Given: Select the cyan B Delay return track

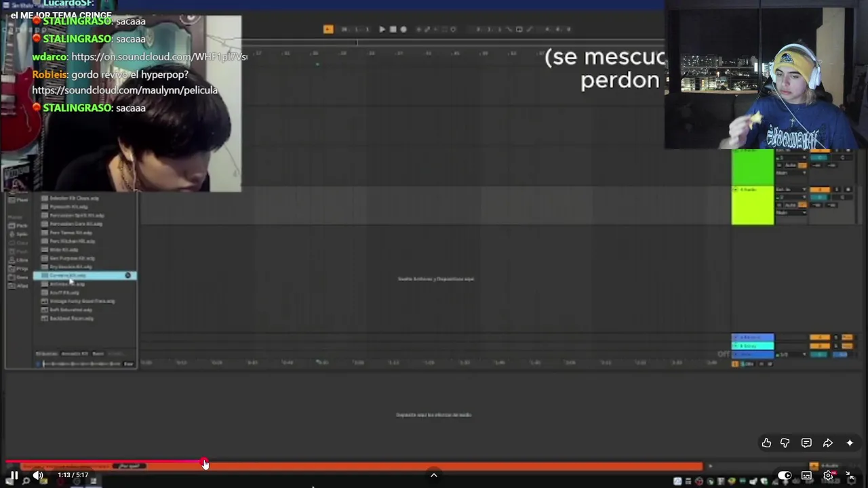Looking at the screenshot, I should tap(753, 346).
